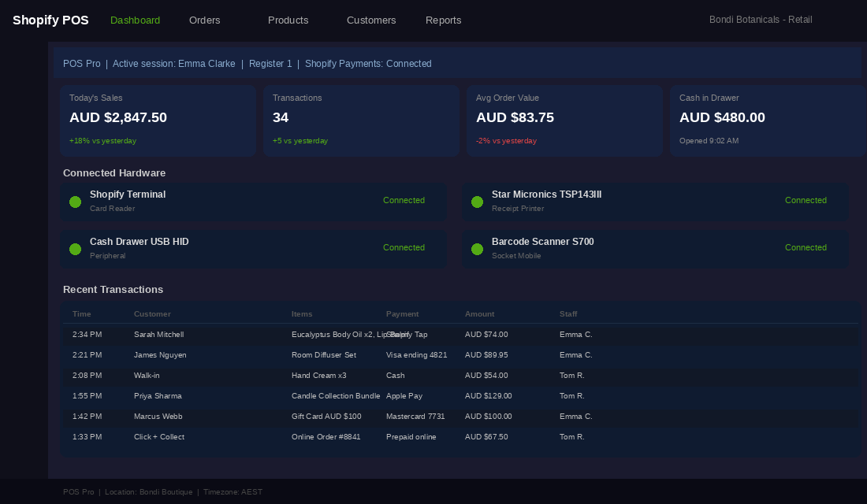Screen dimensions: 867x504
Task: Click the +18% vs yesterday label
Action: point(102,141)
